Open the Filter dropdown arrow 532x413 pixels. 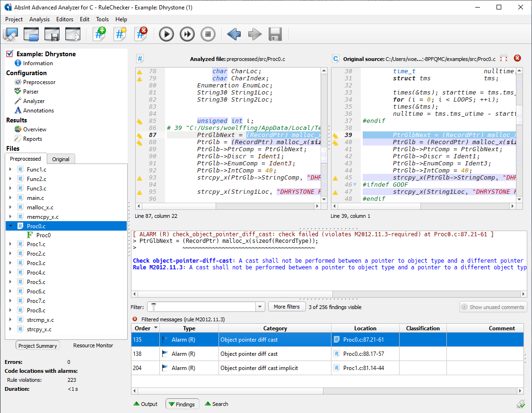pyautogui.click(x=260, y=307)
